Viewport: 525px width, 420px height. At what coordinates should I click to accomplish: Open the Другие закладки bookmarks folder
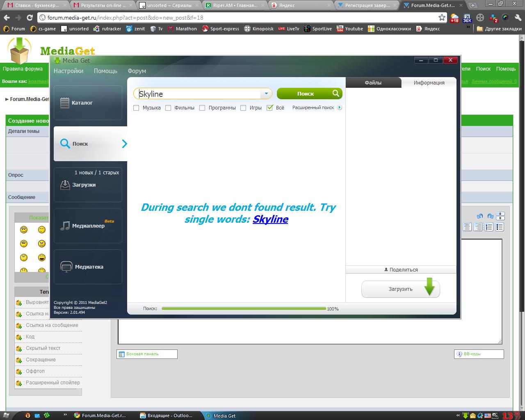pyautogui.click(x=499, y=29)
